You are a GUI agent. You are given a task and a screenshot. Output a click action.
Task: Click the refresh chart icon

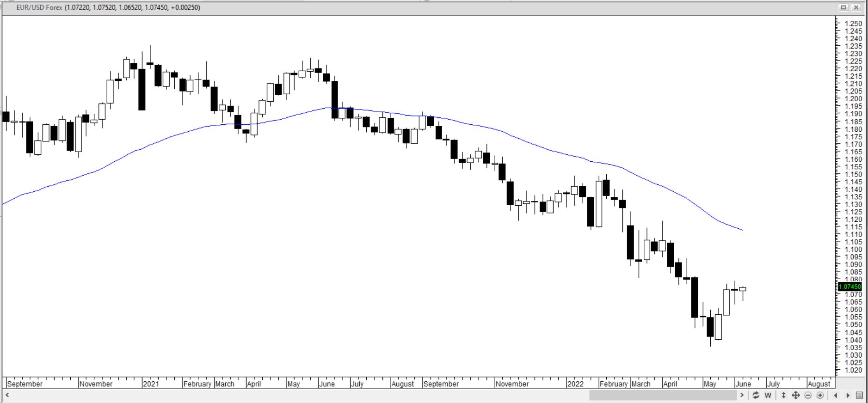tap(756, 395)
